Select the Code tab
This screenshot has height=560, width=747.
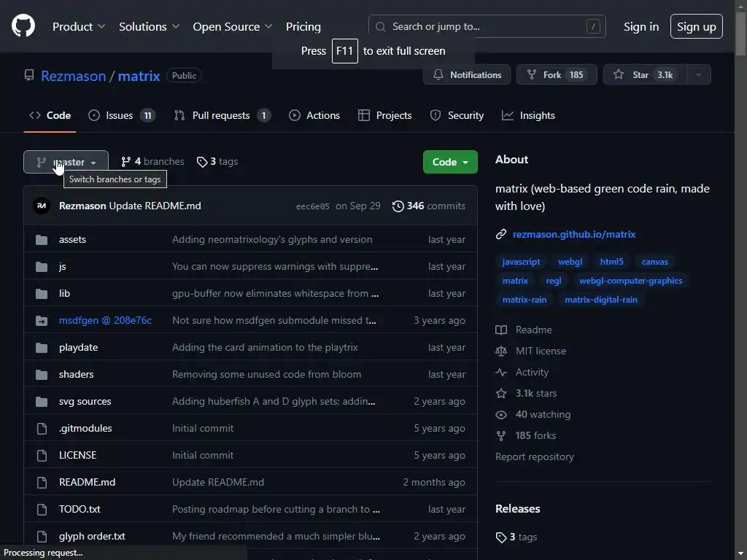[50, 115]
